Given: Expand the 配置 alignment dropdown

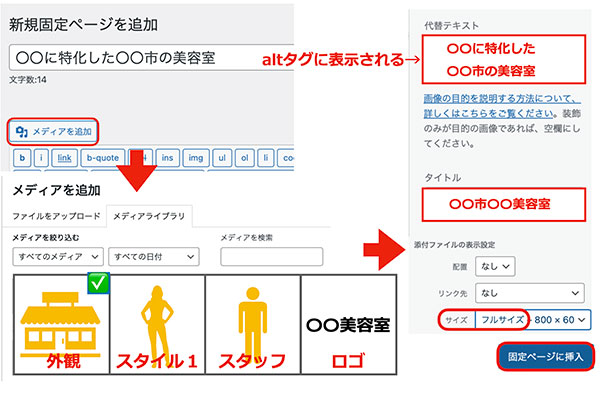Looking at the screenshot, I should 495,267.
